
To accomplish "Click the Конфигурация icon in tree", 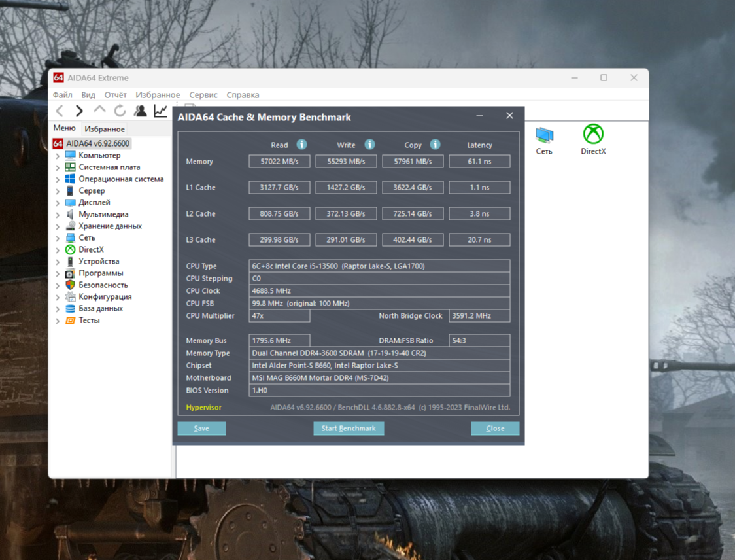I will coord(71,296).
